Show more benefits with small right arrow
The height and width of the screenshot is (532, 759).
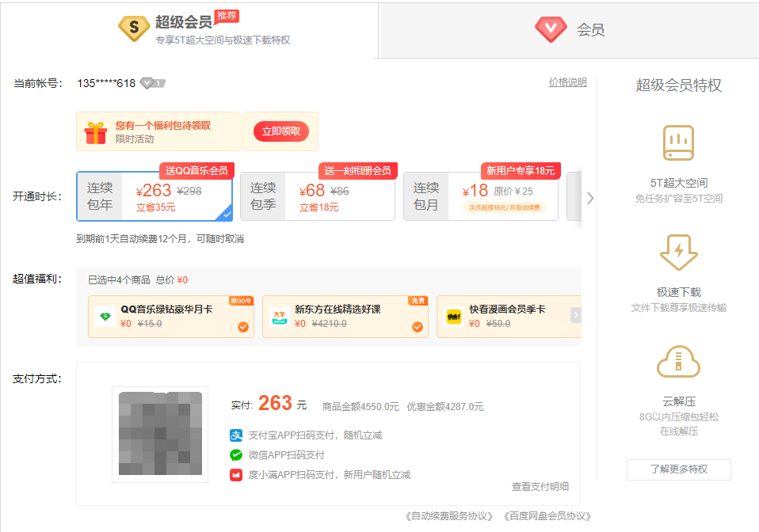click(x=575, y=315)
